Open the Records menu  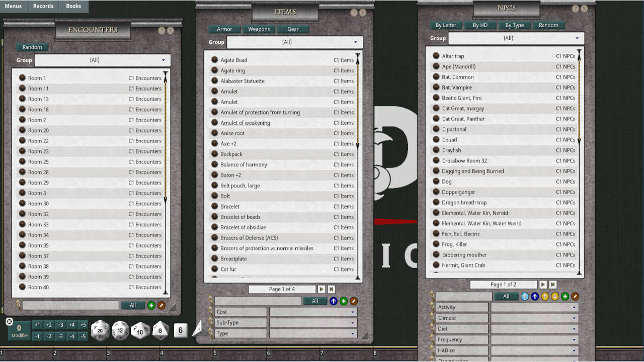43,6
